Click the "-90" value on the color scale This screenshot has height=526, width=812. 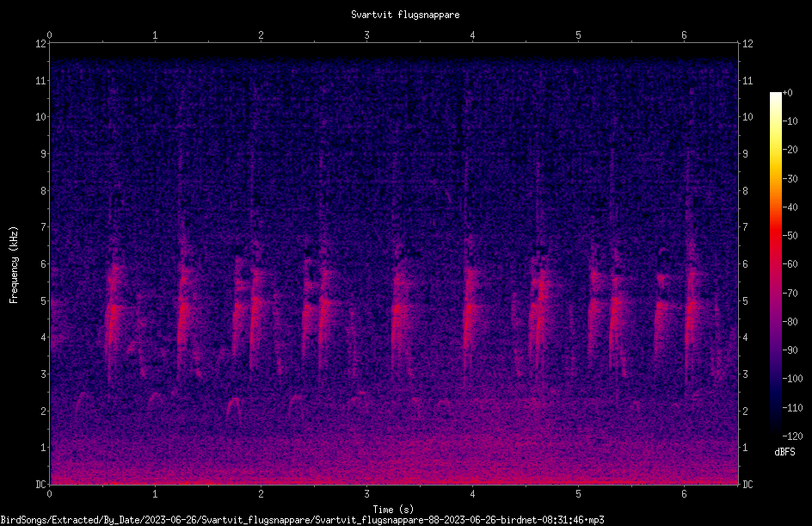click(x=790, y=350)
